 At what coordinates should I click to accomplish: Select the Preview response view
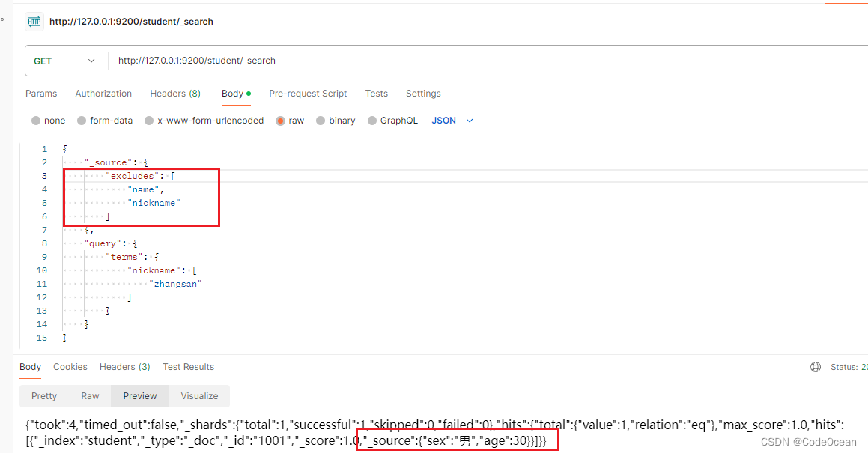pos(140,396)
